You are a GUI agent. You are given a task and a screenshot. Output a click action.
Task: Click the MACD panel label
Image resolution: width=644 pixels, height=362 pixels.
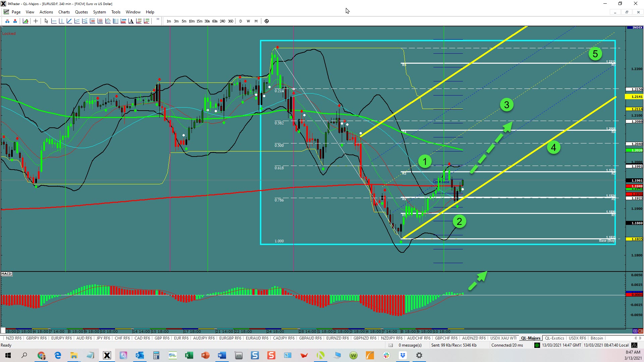click(x=6, y=274)
